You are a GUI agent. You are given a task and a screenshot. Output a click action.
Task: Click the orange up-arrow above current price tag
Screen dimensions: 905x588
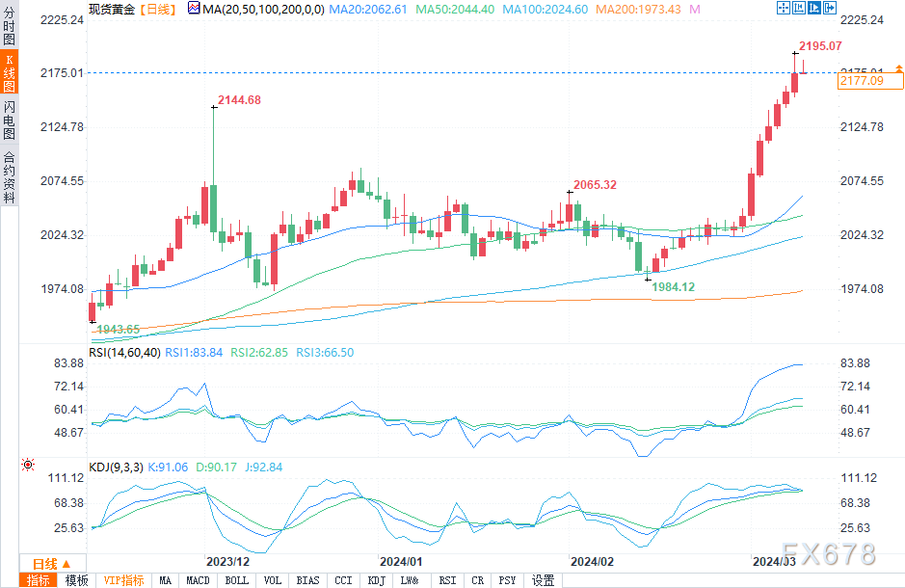pyautogui.click(x=898, y=68)
